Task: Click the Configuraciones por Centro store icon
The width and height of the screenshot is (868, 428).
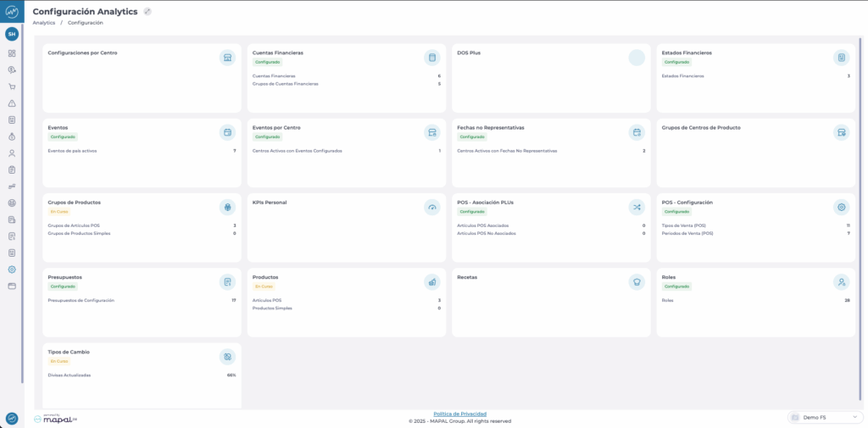Action: click(227, 58)
